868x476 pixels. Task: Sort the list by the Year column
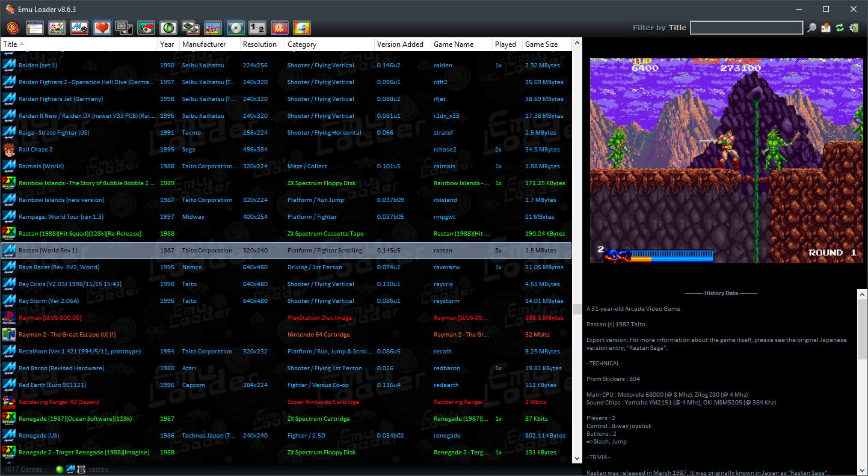tap(168, 44)
